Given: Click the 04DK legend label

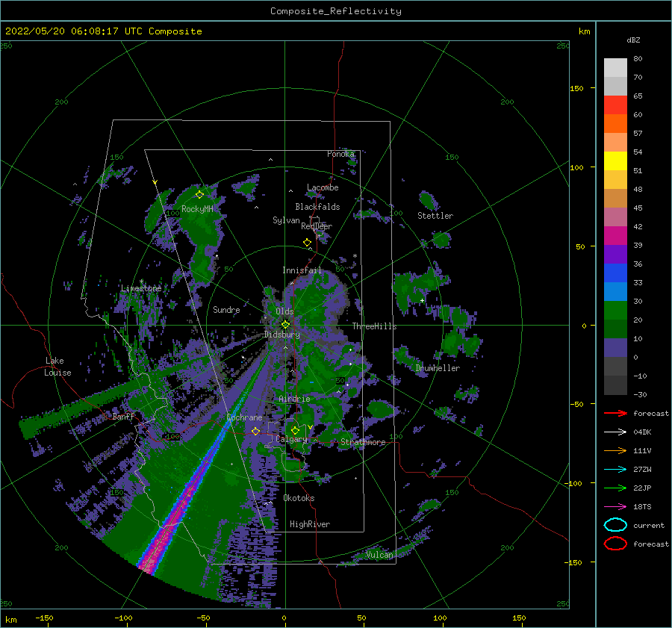Looking at the screenshot, I should coord(642,432).
